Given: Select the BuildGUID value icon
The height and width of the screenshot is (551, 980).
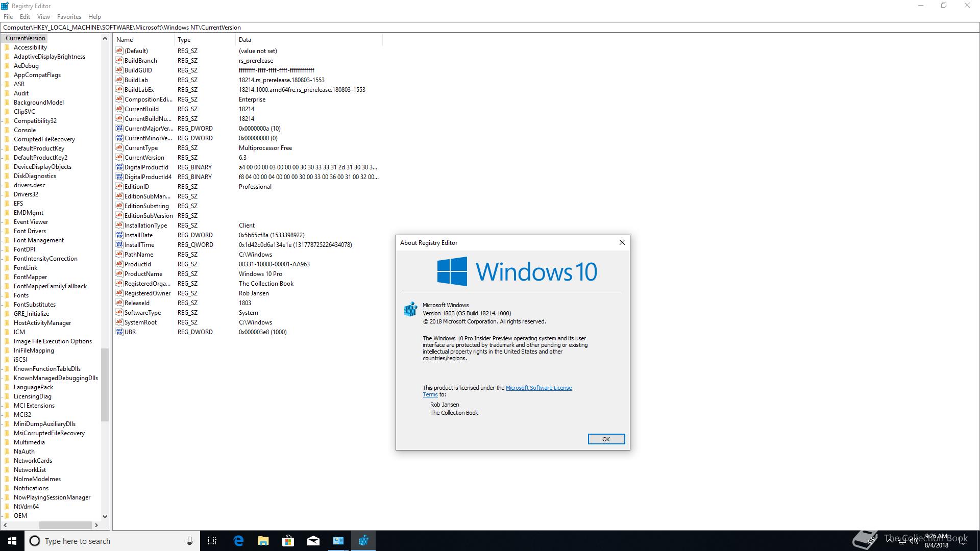Looking at the screenshot, I should tap(119, 70).
